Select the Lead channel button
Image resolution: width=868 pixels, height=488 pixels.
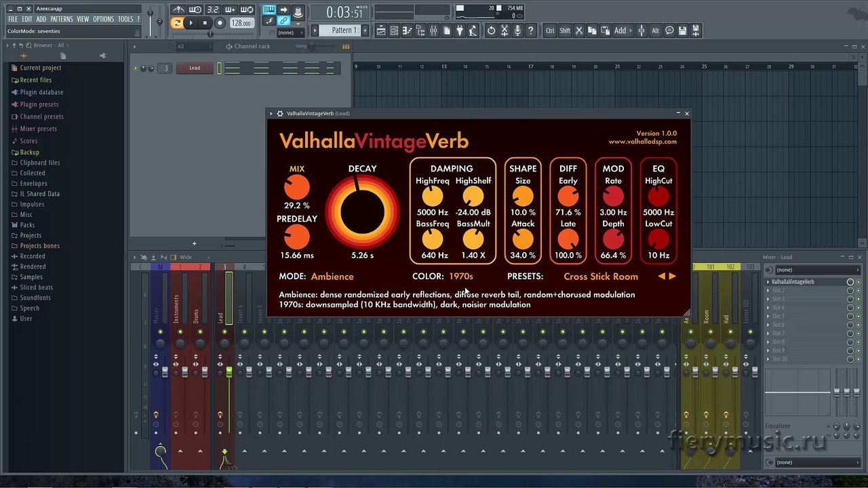[x=195, y=68]
